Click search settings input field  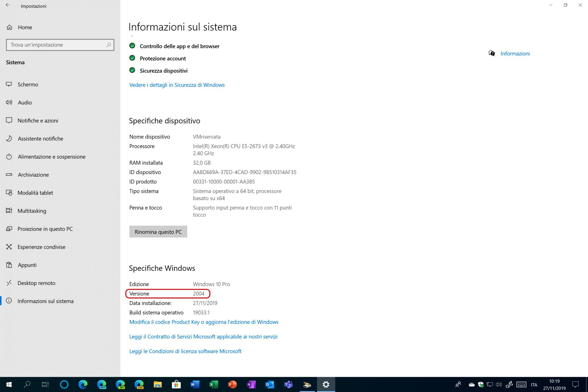coord(60,44)
